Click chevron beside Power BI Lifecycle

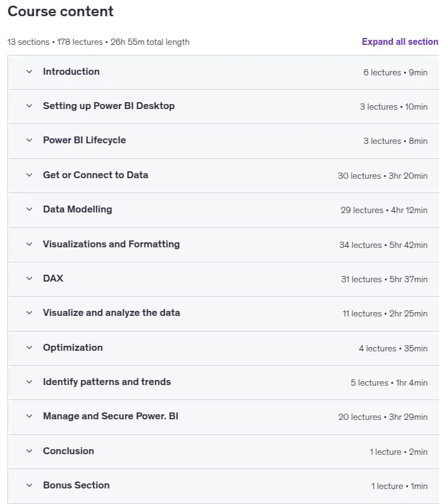tap(29, 140)
